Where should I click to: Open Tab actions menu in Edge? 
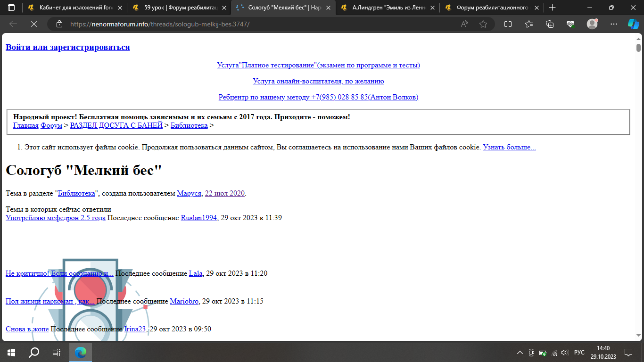[x=11, y=8]
